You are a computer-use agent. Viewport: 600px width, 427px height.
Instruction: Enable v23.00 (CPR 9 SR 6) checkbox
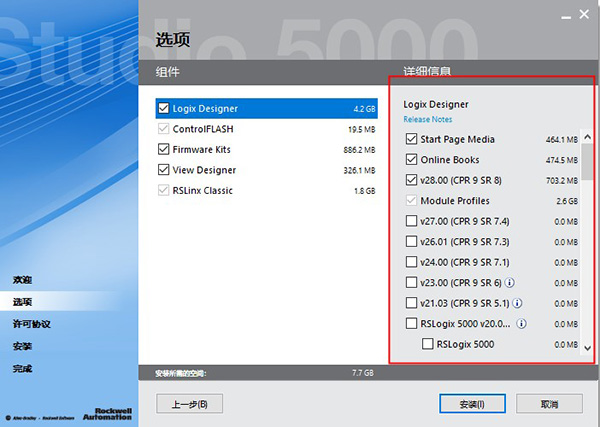[x=411, y=283]
